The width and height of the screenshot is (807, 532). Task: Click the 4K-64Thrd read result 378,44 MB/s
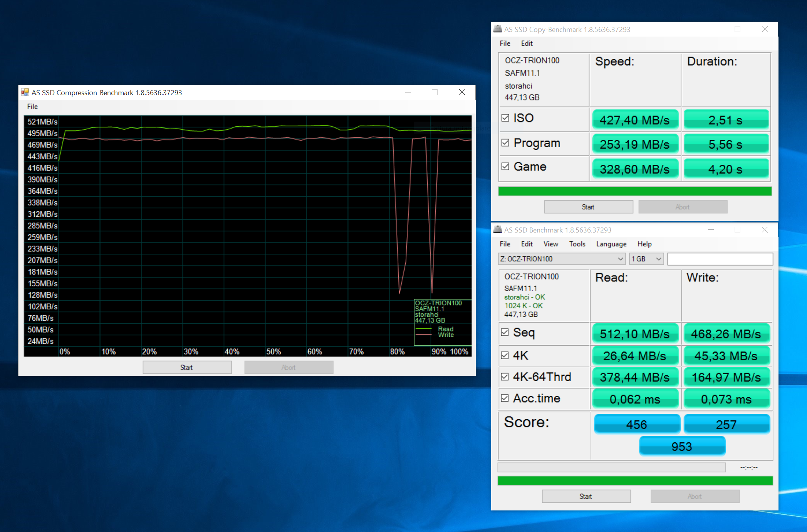click(635, 377)
